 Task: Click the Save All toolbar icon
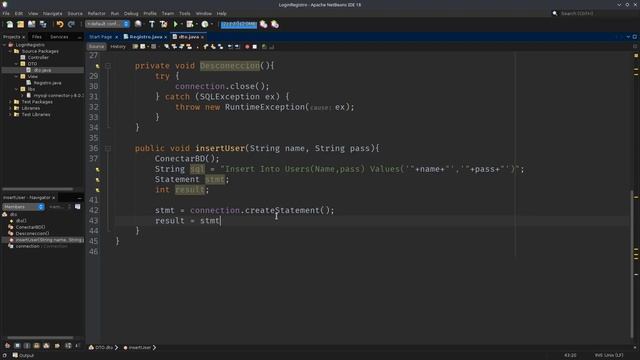[43, 24]
